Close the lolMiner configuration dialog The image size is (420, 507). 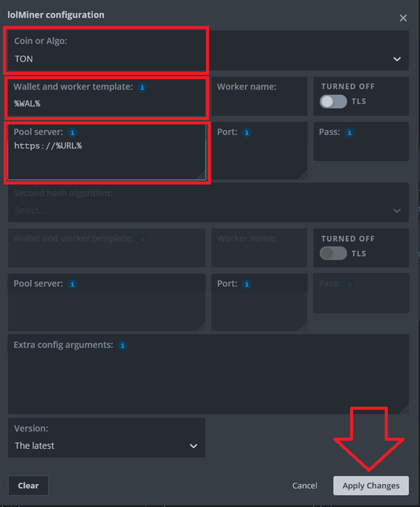[x=403, y=18]
